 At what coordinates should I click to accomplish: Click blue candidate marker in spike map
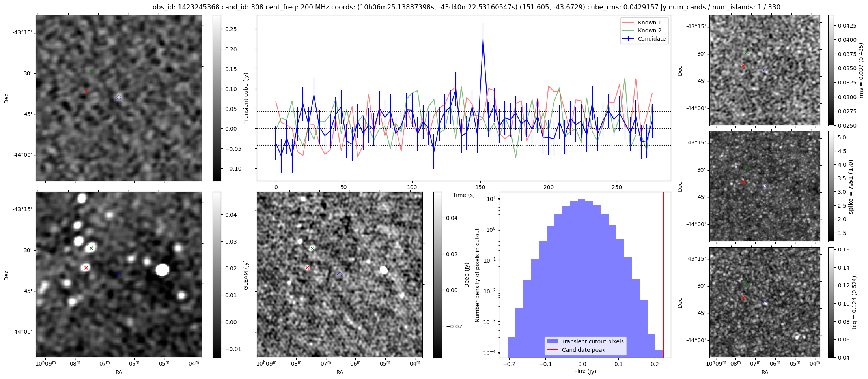pos(765,186)
